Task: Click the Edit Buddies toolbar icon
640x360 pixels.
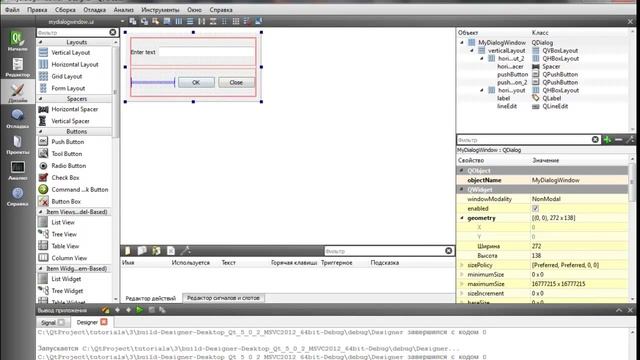Action: pyautogui.click(x=156, y=21)
